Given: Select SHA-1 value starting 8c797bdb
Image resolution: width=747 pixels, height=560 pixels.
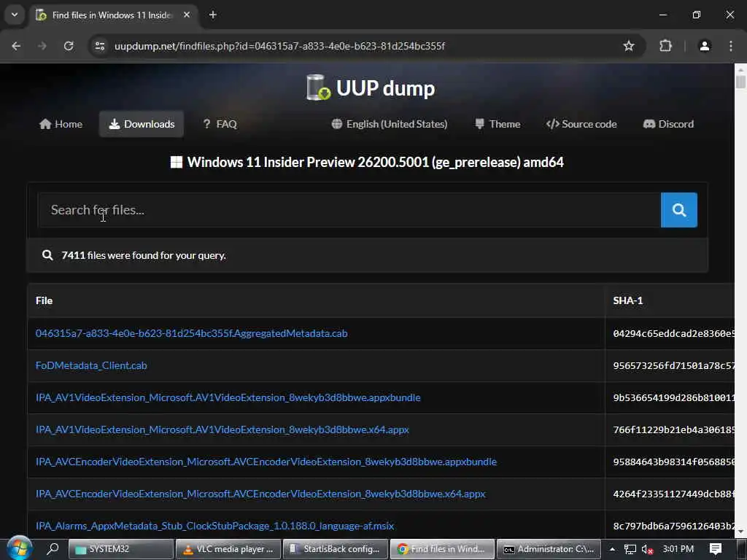Looking at the screenshot, I should tap(673, 526).
